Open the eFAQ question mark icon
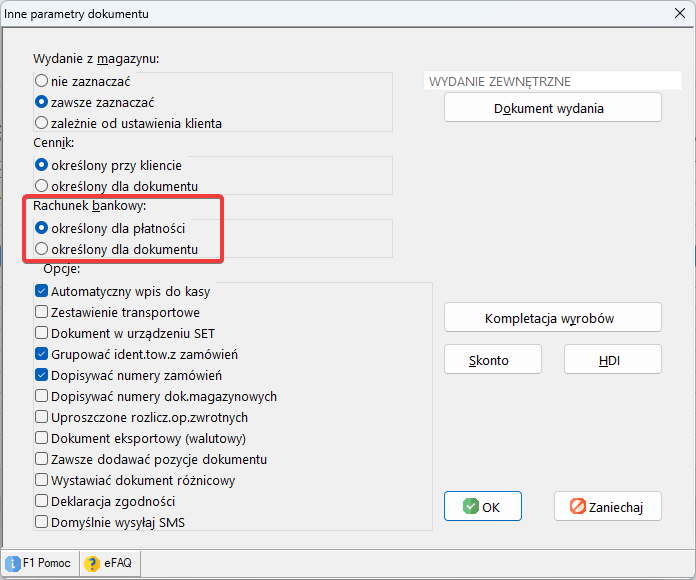 click(92, 564)
